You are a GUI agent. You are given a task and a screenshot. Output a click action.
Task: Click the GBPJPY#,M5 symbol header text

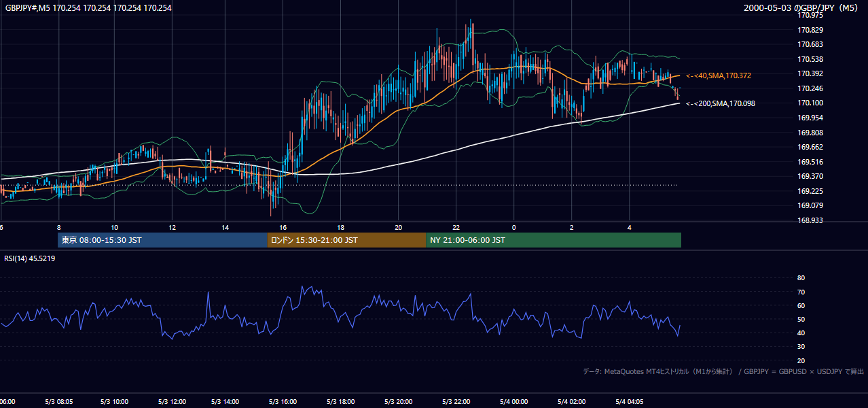pyautogui.click(x=88, y=8)
